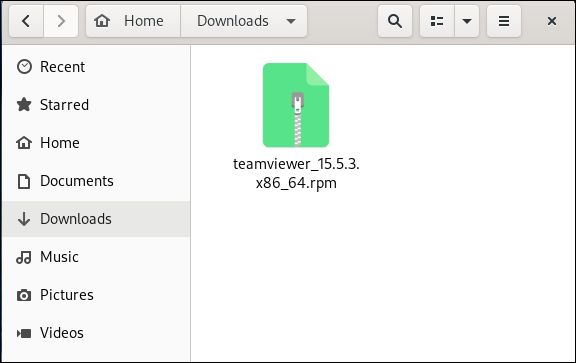Viewport: 576px width, 363px height.
Task: Select Home in the sidebar
Action: 96,143
